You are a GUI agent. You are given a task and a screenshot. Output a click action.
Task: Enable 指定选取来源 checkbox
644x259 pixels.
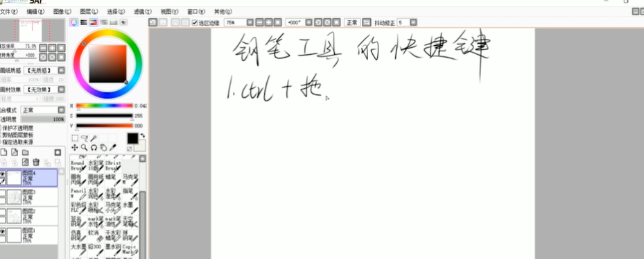[1, 142]
